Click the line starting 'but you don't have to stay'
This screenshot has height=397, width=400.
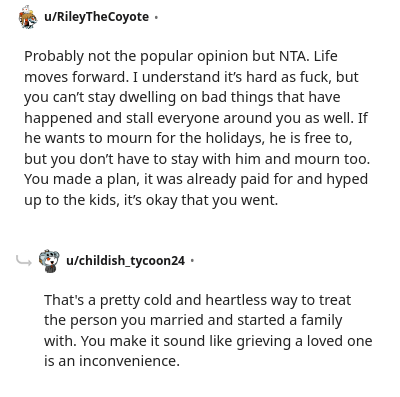click(x=197, y=159)
